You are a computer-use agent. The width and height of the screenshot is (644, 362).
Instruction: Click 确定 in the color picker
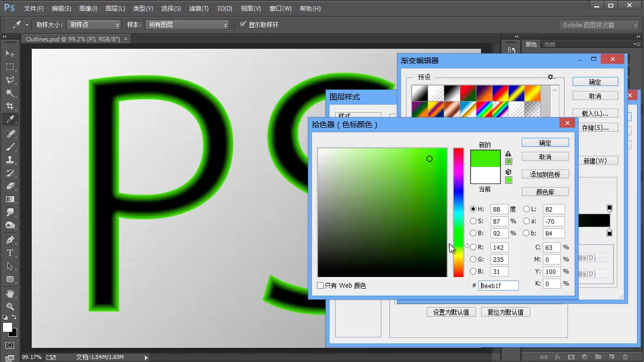545,143
